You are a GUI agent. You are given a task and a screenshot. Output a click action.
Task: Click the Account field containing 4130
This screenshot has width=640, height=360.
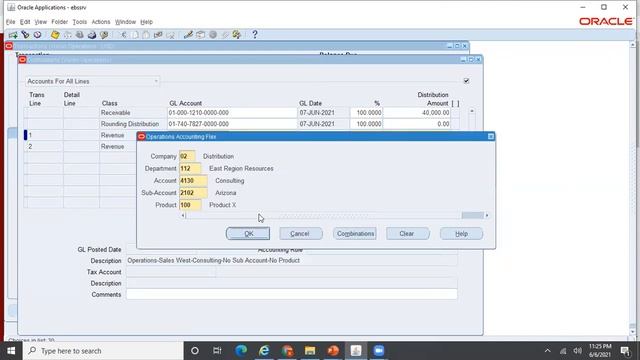click(x=193, y=180)
